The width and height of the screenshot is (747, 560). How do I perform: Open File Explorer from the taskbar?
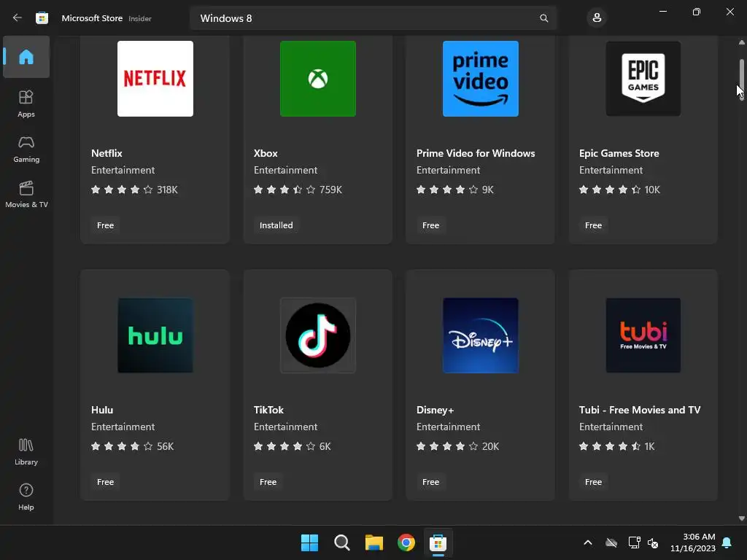click(x=374, y=542)
